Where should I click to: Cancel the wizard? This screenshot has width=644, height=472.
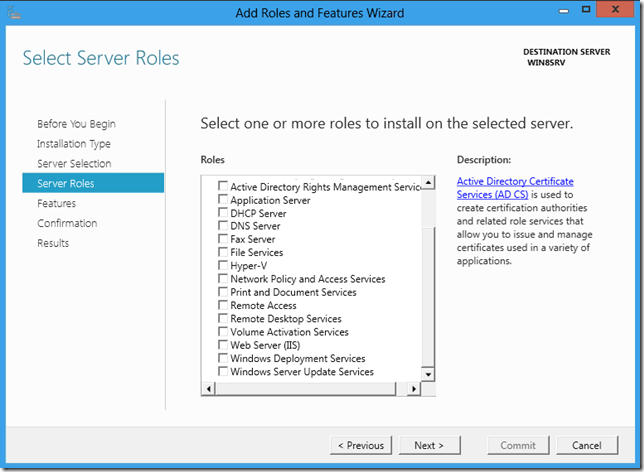tap(587, 445)
